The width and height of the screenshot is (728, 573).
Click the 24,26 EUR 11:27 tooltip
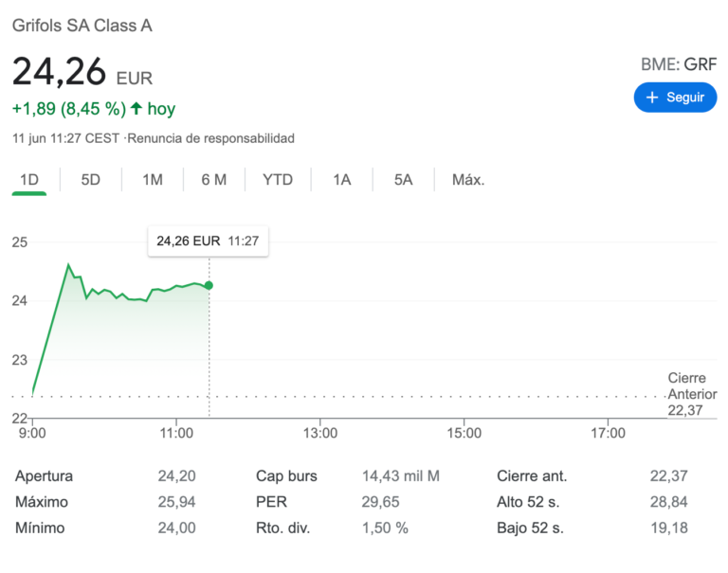208,242
